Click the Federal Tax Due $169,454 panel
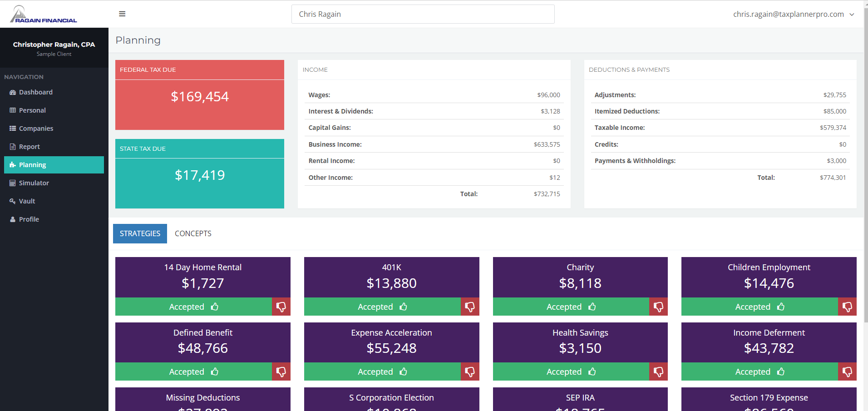Screen dimensions: 868x411 click(x=200, y=95)
